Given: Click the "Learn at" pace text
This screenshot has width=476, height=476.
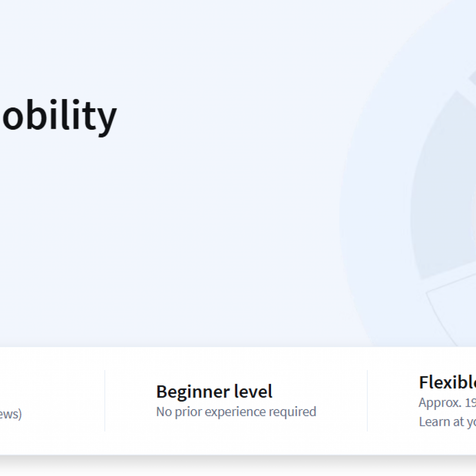Looking at the screenshot, I should [447, 422].
